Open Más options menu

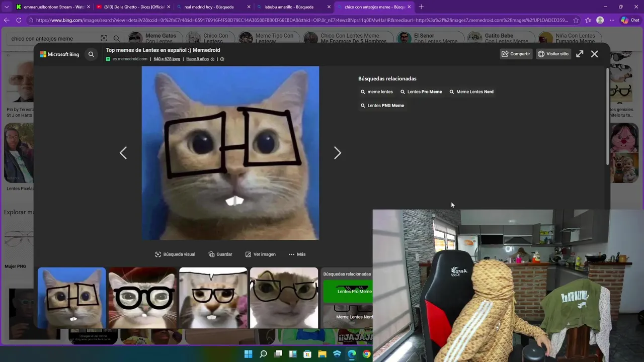[x=297, y=254]
